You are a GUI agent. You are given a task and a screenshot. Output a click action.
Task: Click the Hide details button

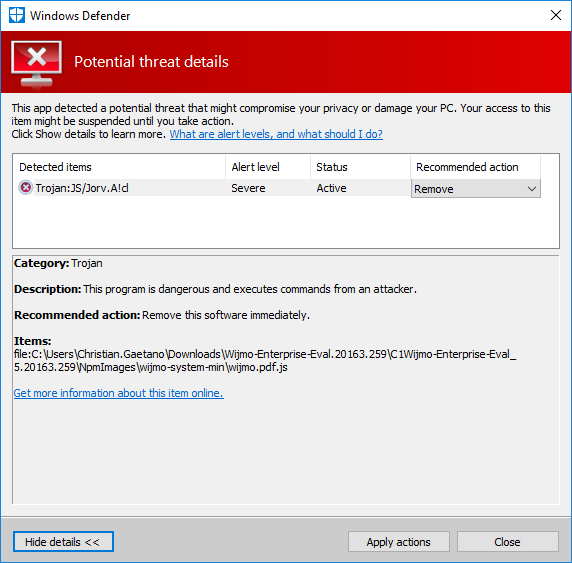click(x=63, y=541)
